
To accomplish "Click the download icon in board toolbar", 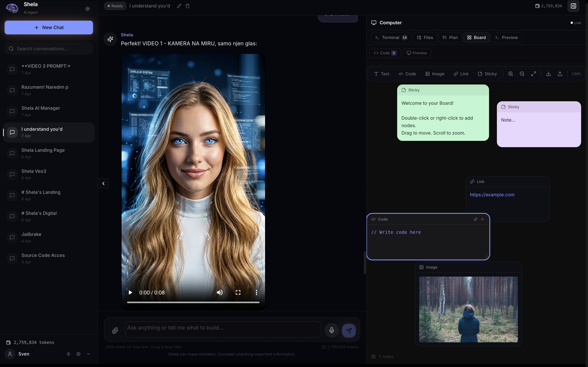I will coord(548,74).
